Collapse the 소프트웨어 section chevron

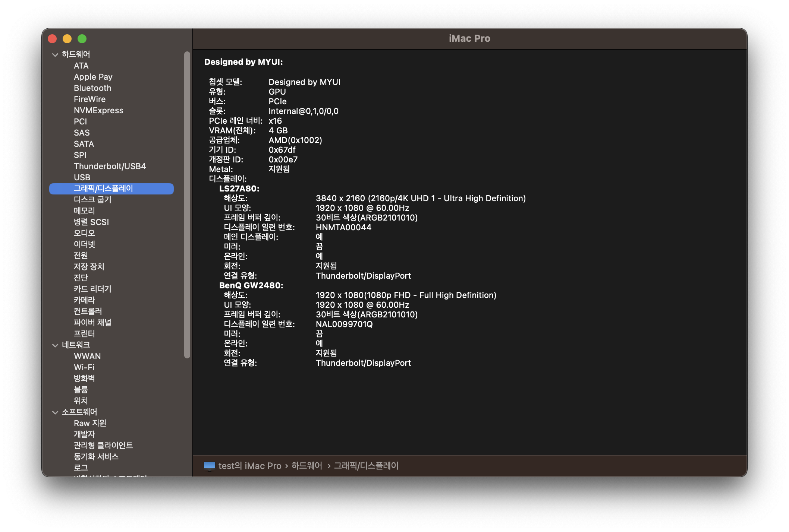tap(55, 412)
